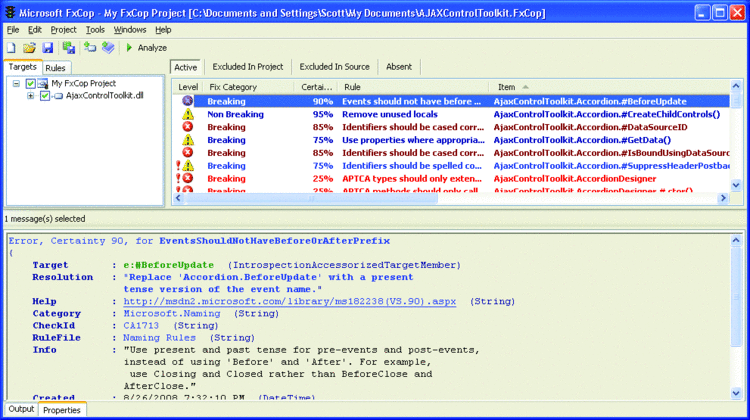Screen dimensions: 750x420
Task: Click the horizontal scrollbar of the message list
Action: pyautogui.click(x=450, y=198)
